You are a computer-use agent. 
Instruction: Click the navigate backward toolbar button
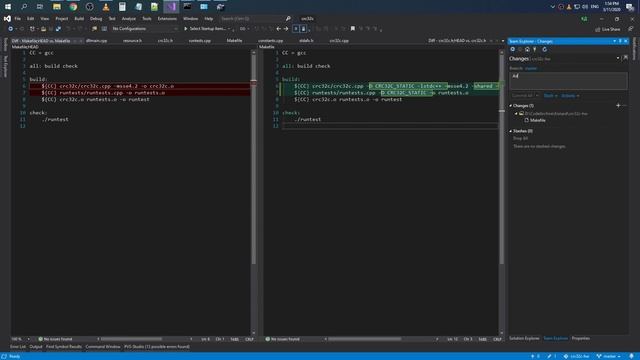tap(11, 29)
